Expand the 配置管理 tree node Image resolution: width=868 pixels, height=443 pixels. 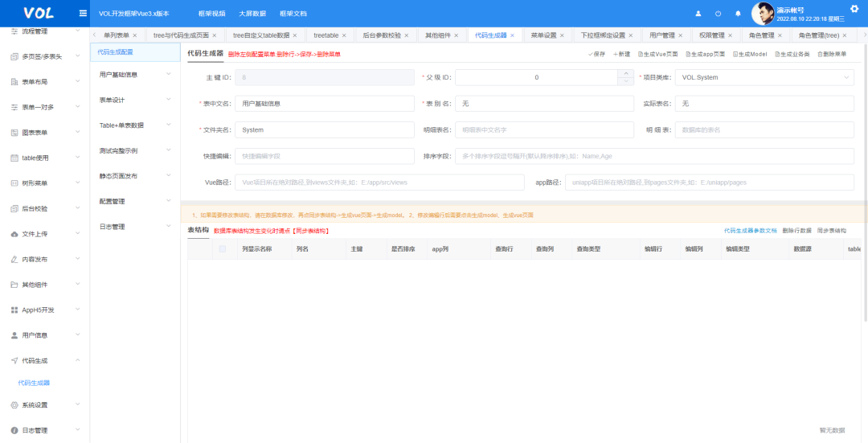(x=169, y=201)
